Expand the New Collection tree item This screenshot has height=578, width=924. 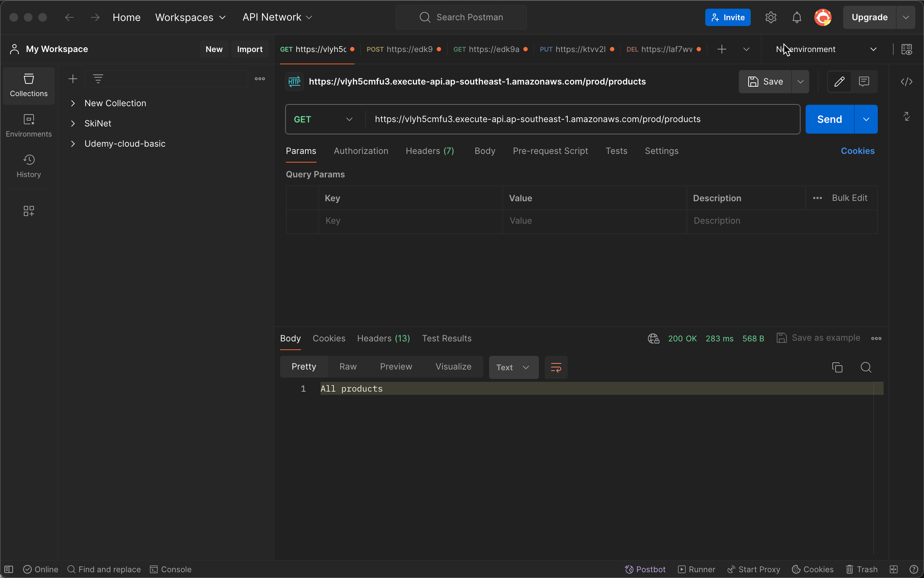coord(73,103)
